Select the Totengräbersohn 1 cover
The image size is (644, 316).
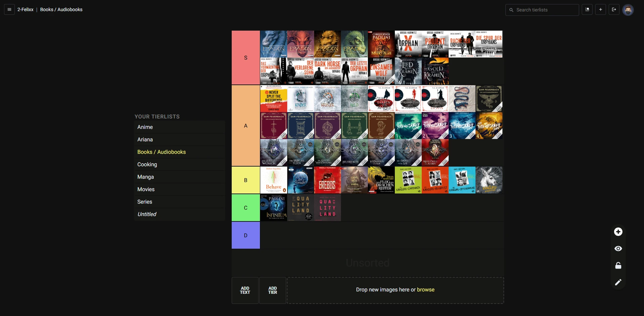point(408,126)
